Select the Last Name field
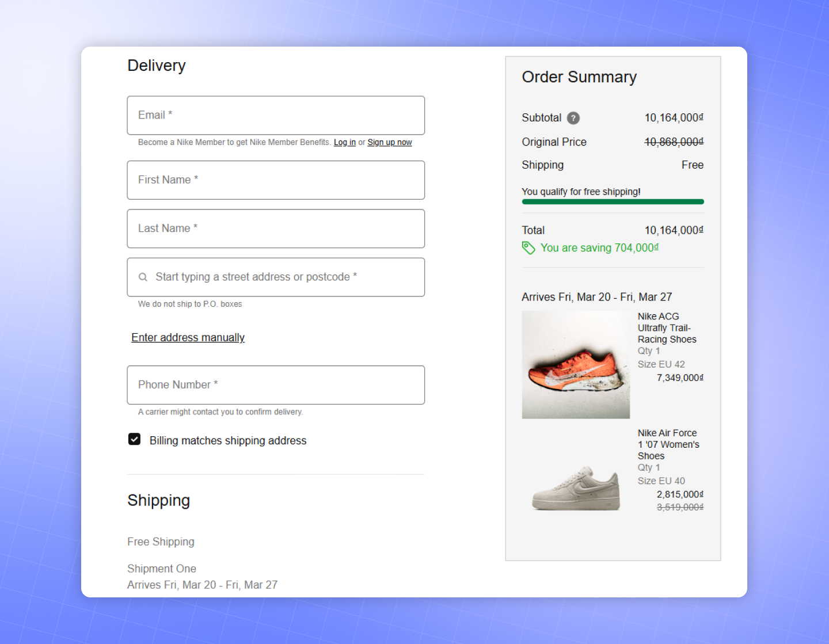The width and height of the screenshot is (829, 644). coord(276,228)
